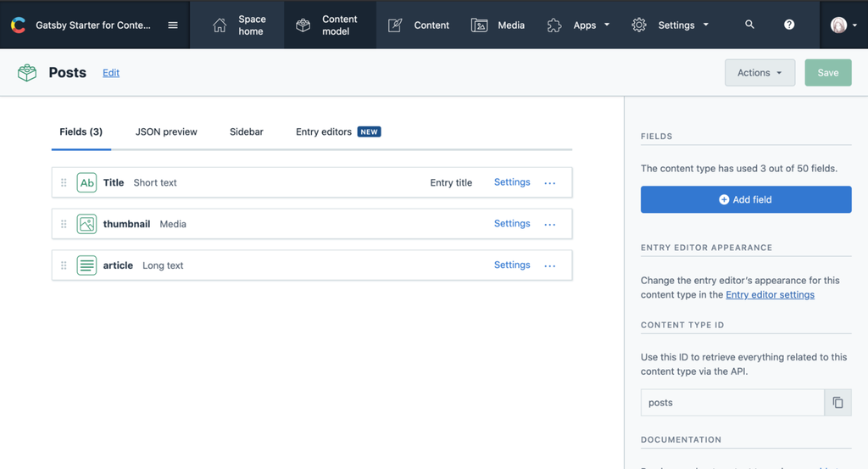Viewport: 868px width, 469px height.
Task: Open the hamburger space menu
Action: point(173,25)
